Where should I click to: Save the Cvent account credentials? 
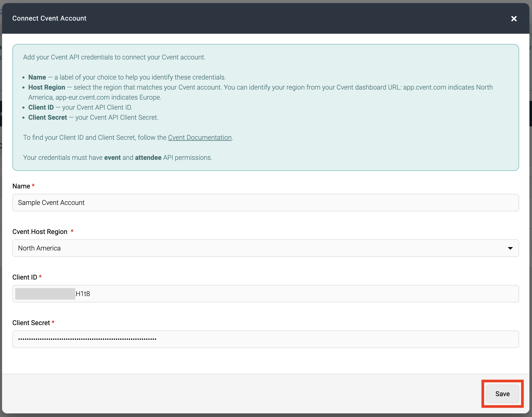pyautogui.click(x=502, y=394)
